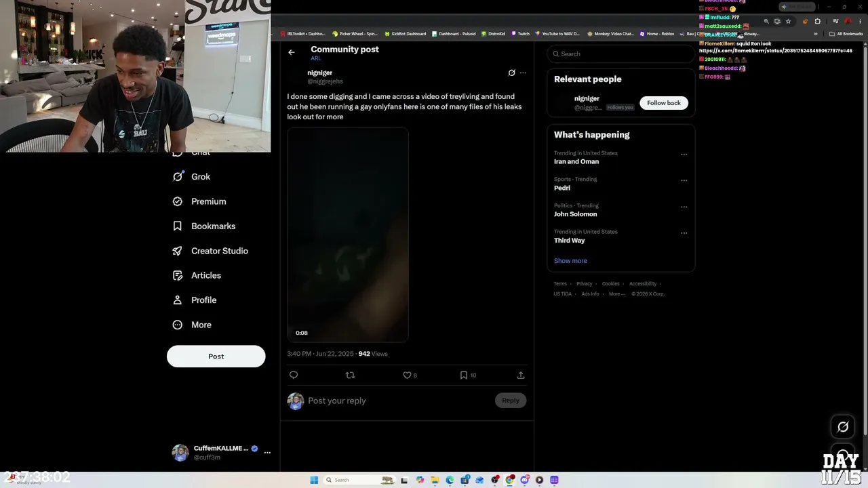Click the Grok icon on the post header
This screenshot has height=488, width=868.
click(x=512, y=73)
